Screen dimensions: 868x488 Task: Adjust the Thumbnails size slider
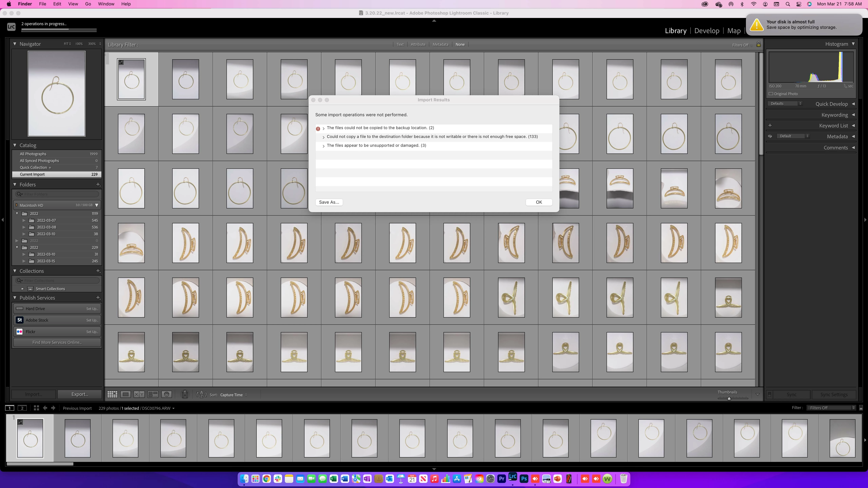[x=729, y=398]
